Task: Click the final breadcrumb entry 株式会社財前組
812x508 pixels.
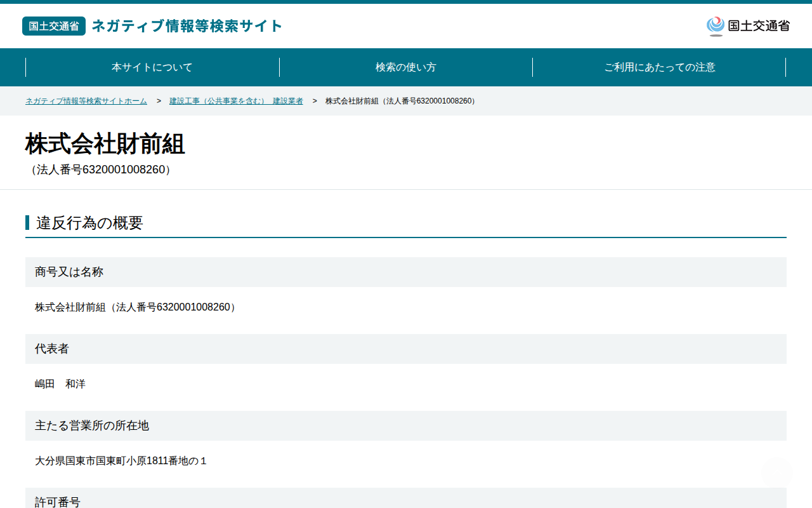Action: [x=402, y=101]
